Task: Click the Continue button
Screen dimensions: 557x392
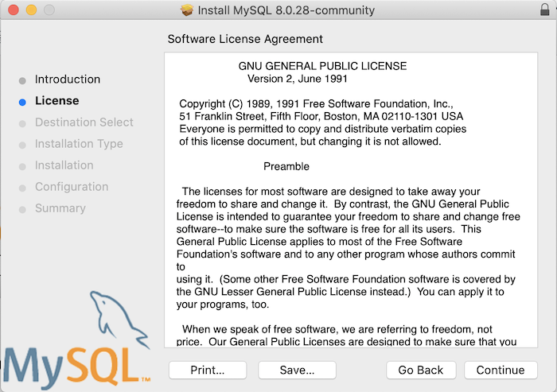Action: tap(501, 371)
